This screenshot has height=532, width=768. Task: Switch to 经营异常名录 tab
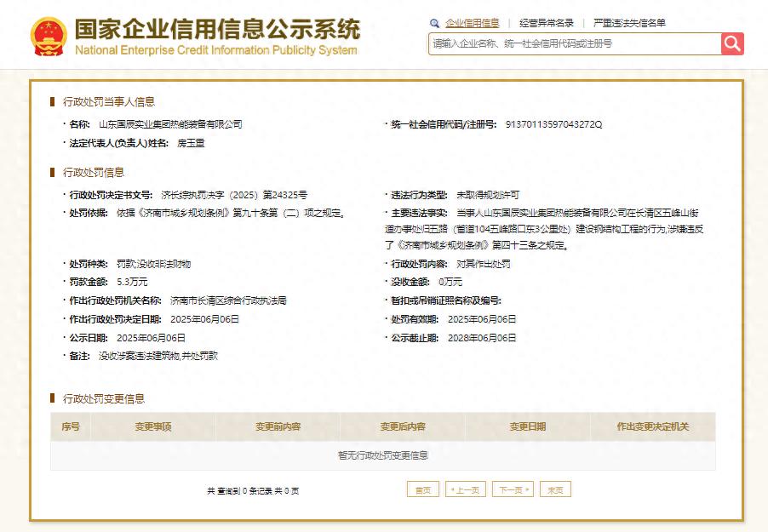click(546, 23)
